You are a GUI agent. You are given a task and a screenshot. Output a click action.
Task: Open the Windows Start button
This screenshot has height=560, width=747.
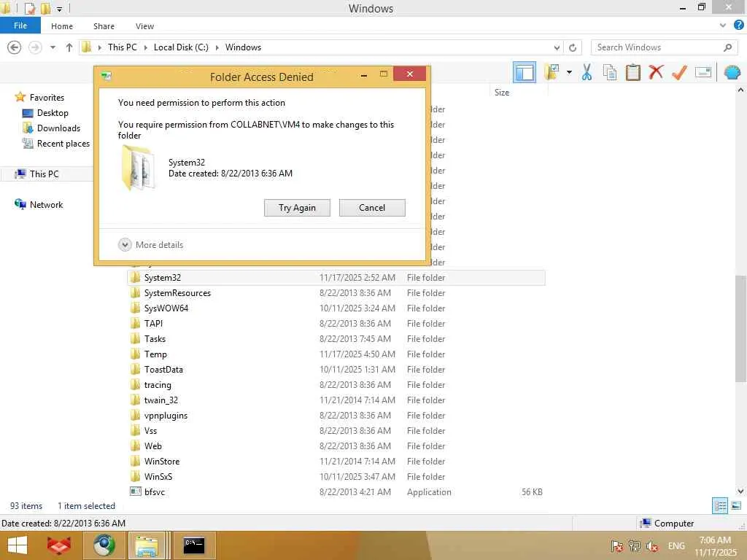pyautogui.click(x=18, y=545)
